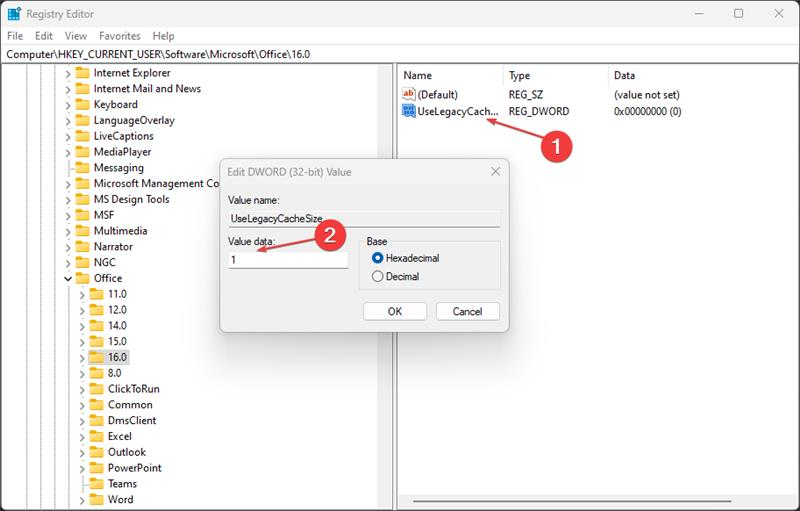800x511 pixels.
Task: Open the View menu
Action: point(76,36)
